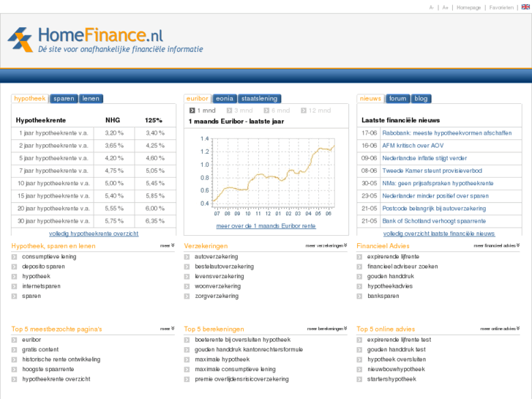Switch to the staatslening tab
The width and height of the screenshot is (532, 399).
pos(259,99)
